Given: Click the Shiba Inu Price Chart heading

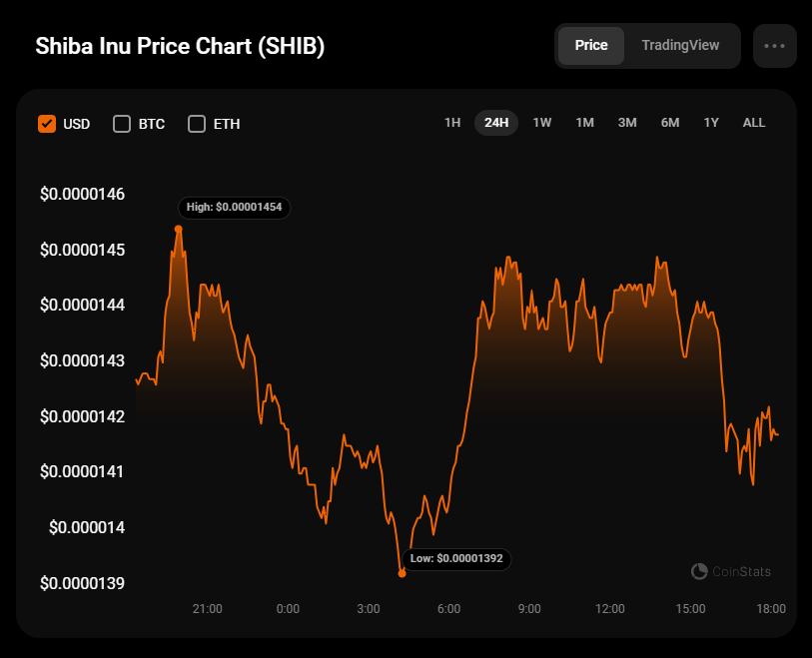Looking at the screenshot, I should [x=180, y=47].
